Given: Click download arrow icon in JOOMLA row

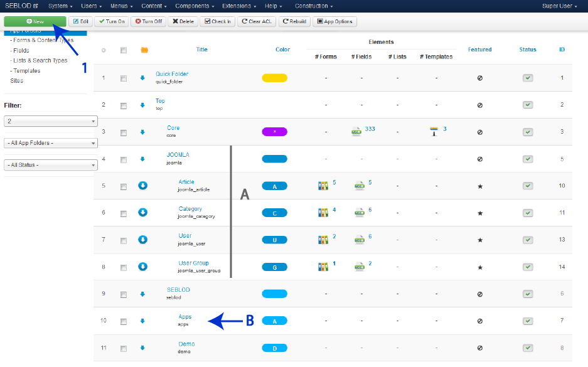Looking at the screenshot, I should (142, 159).
